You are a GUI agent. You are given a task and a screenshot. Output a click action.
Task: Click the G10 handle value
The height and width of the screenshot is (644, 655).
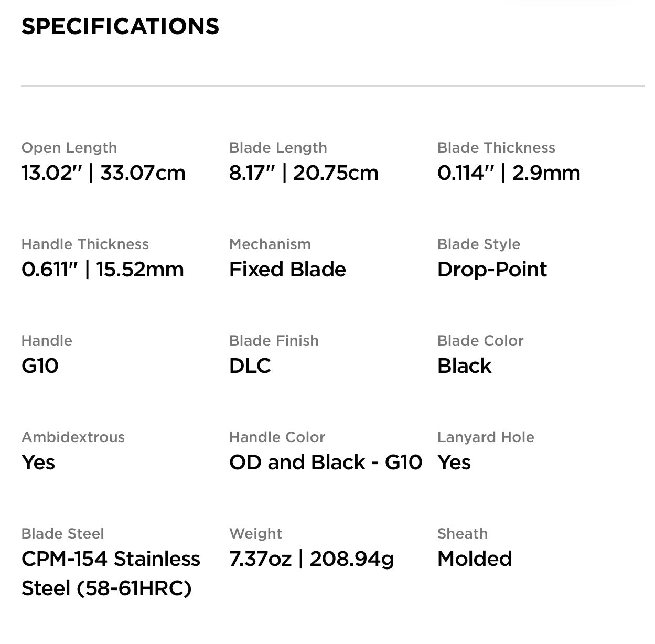point(40,366)
